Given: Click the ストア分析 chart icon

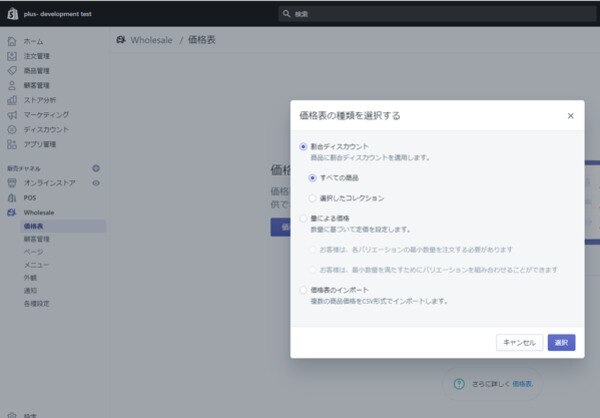Looking at the screenshot, I should (x=12, y=100).
